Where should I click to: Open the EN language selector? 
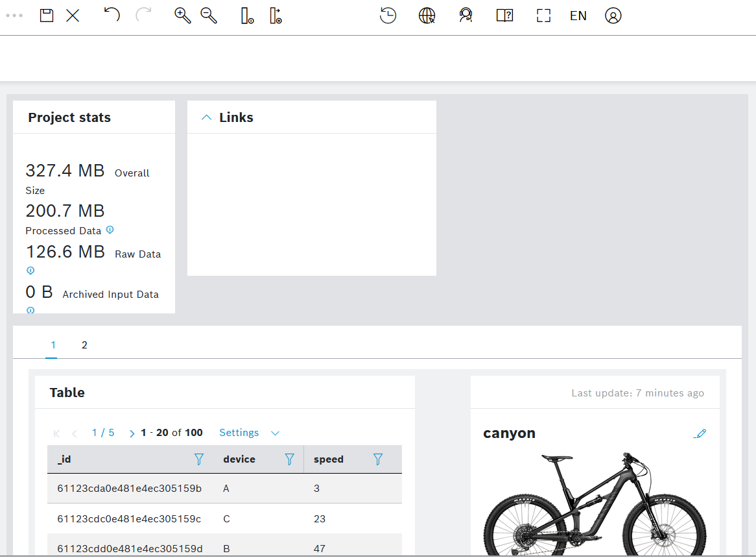[578, 16]
